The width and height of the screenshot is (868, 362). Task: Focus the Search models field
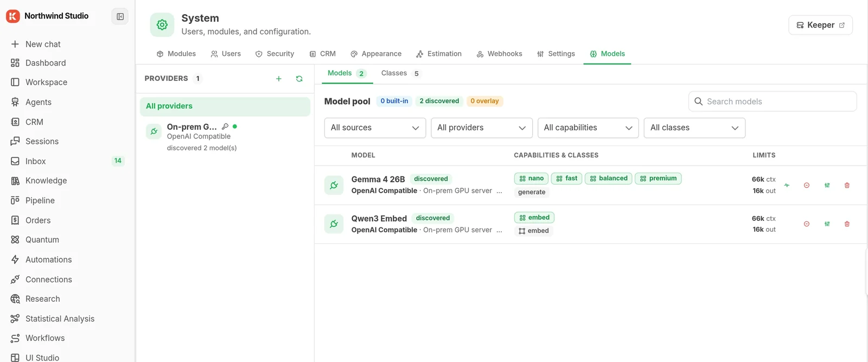click(x=773, y=101)
